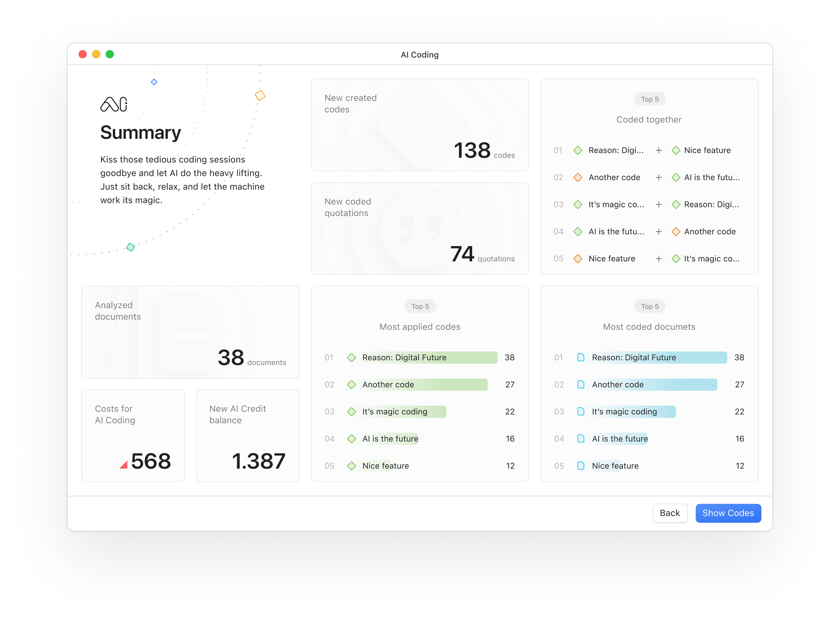Open the New created codes card
The width and height of the screenshot is (840, 623).
pos(419,125)
